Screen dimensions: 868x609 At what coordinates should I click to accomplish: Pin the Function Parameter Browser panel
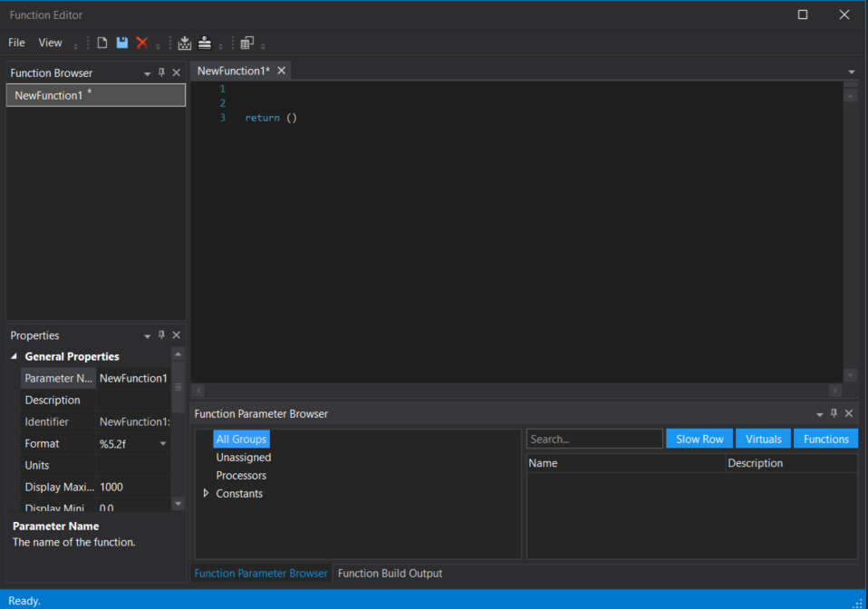coord(834,413)
